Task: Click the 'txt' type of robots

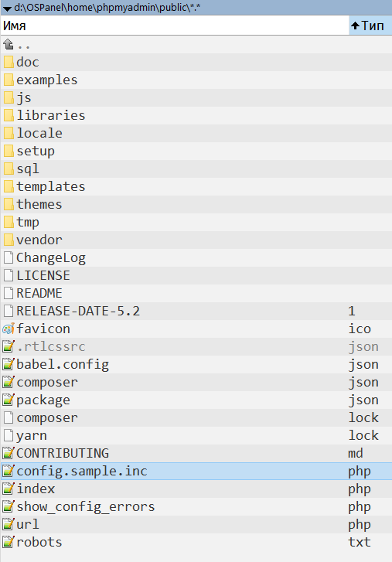Action: 360,542
